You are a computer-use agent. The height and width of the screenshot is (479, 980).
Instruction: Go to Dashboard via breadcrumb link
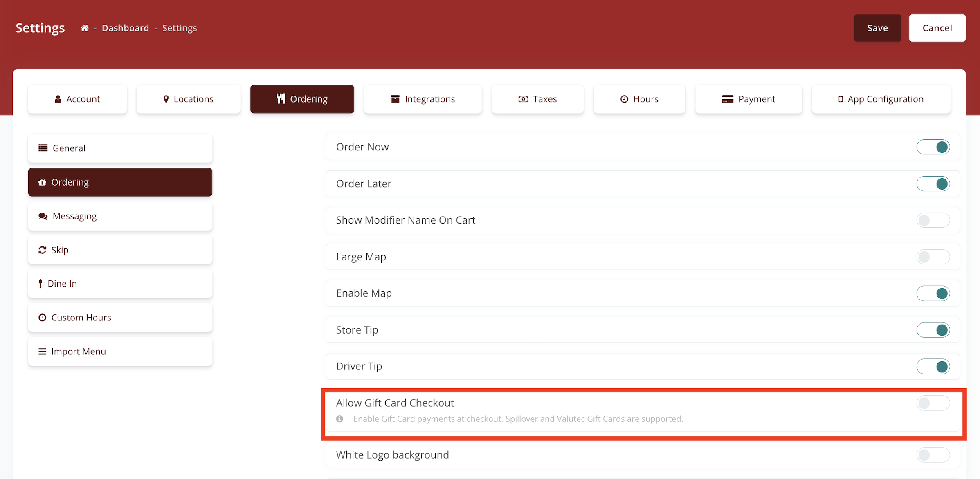125,28
